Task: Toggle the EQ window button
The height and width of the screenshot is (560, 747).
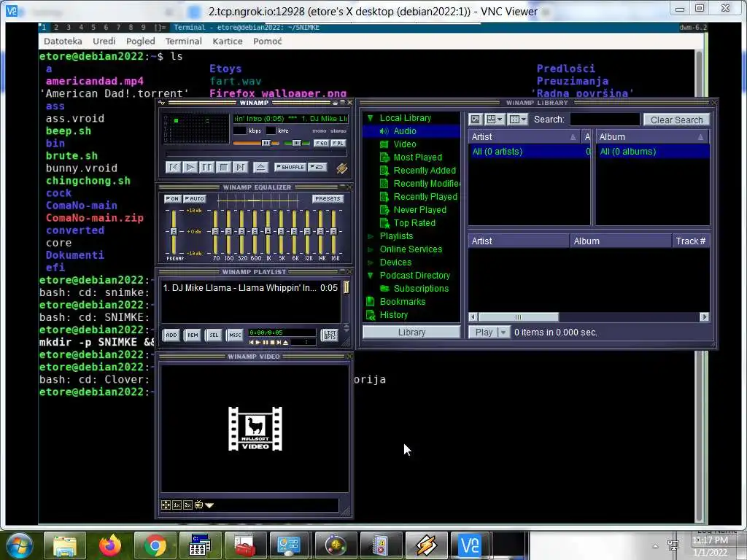Action: 321,143
